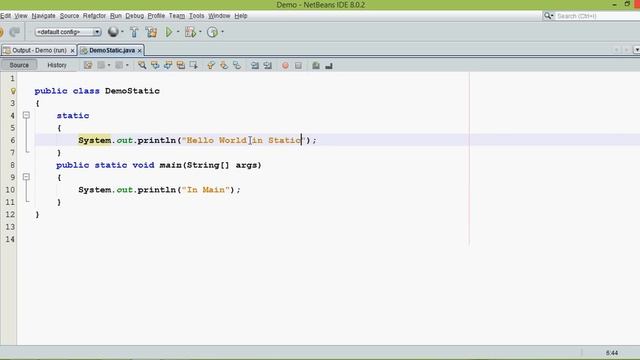Click the Search (Ctrl+I) field

click(598, 16)
